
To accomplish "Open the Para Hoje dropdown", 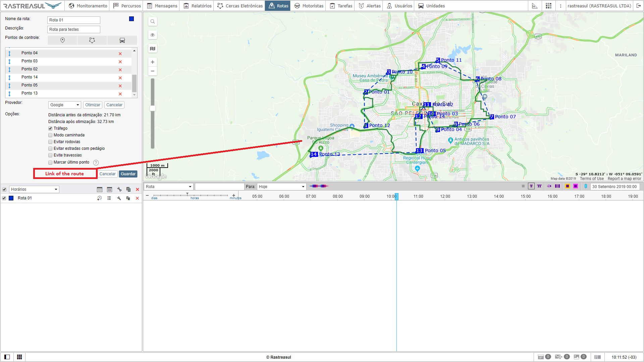I will pyautogui.click(x=282, y=187).
